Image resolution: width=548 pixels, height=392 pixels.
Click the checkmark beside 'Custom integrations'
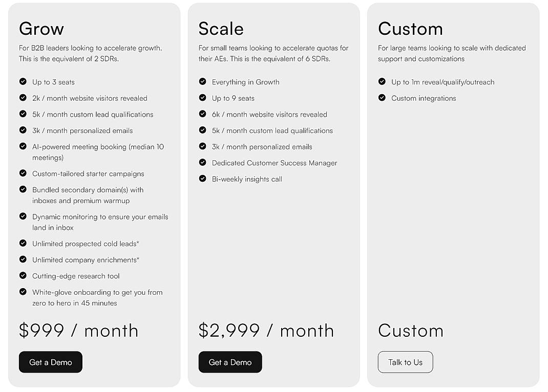[382, 98]
